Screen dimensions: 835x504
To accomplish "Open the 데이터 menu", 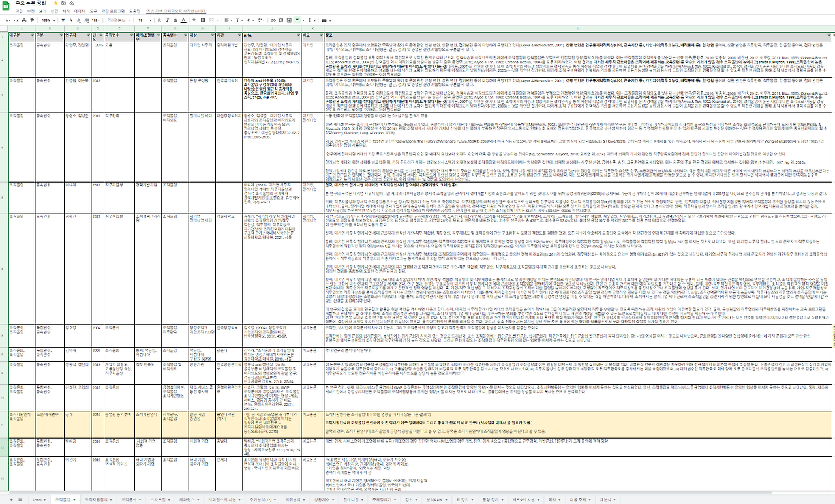I will pyautogui.click(x=80, y=11).
